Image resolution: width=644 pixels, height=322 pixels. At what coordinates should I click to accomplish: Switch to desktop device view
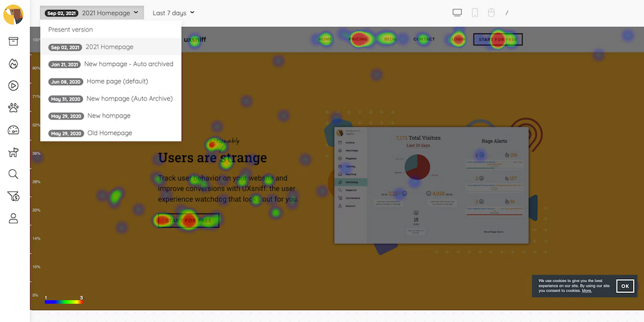[x=457, y=13]
